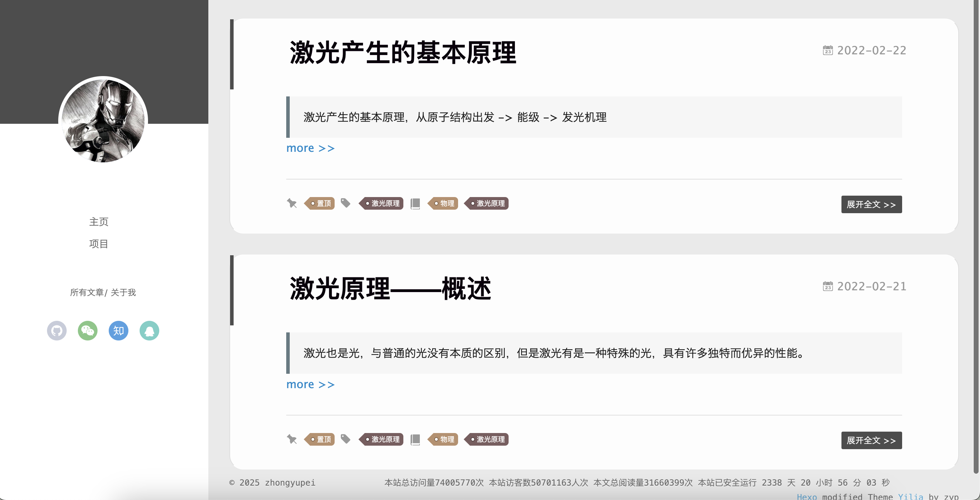The width and height of the screenshot is (980, 500).
Task: Click the QQ penguin icon
Action: [149, 330]
